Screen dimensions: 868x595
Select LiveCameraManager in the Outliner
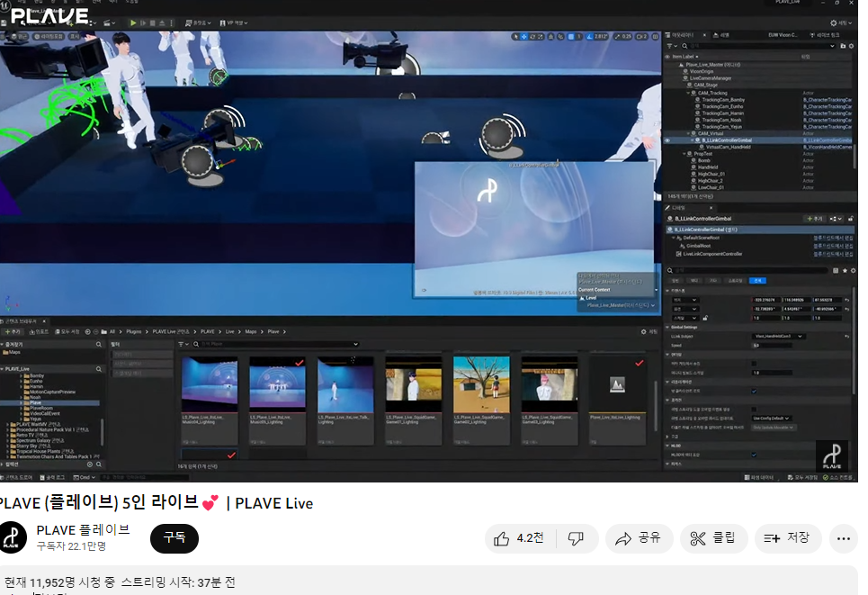click(x=711, y=78)
